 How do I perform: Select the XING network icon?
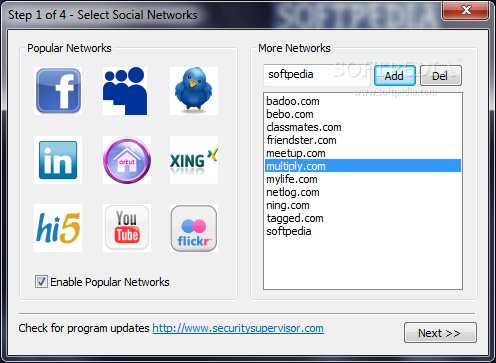click(x=194, y=160)
